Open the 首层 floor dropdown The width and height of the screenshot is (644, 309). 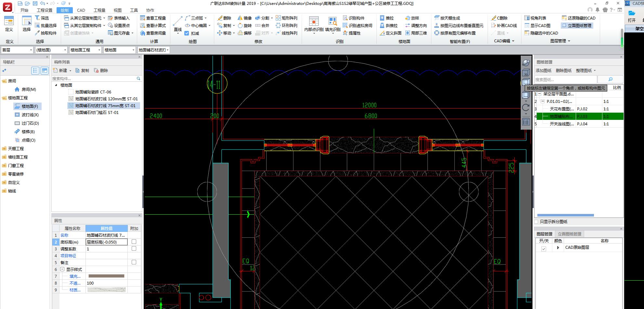[17, 50]
